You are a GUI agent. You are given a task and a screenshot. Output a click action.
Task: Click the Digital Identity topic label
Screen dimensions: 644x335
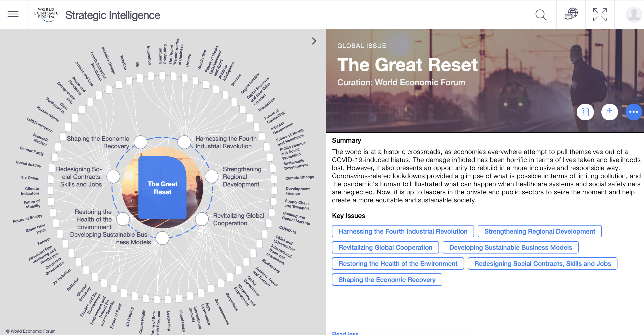tap(250, 83)
